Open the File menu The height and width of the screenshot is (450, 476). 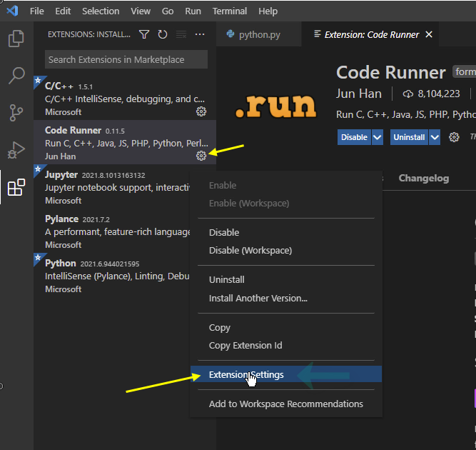click(x=36, y=11)
